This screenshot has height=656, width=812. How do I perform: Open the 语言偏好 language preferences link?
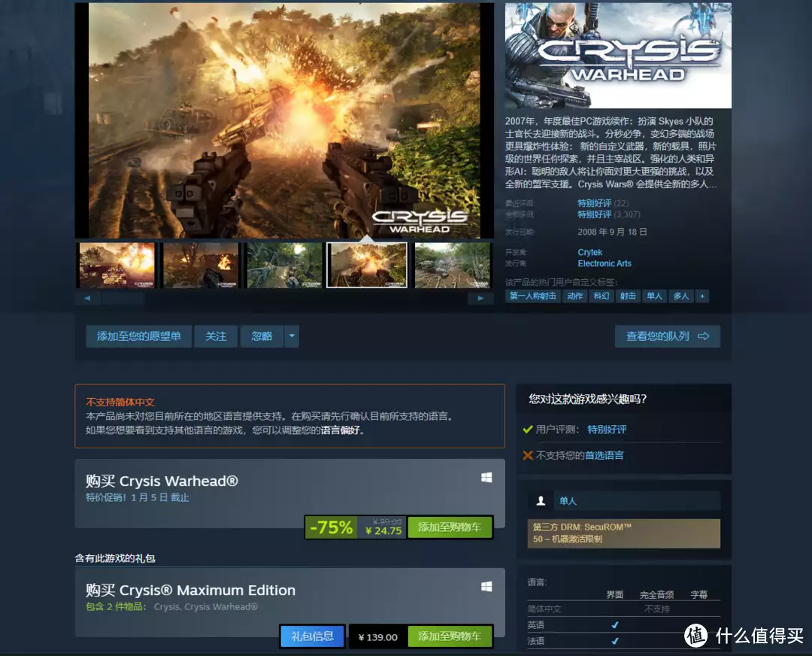point(341,430)
